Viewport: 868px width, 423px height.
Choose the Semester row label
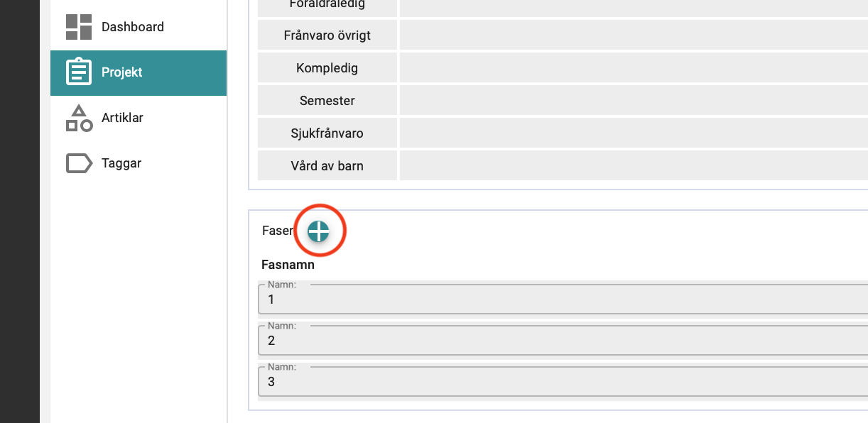click(327, 101)
